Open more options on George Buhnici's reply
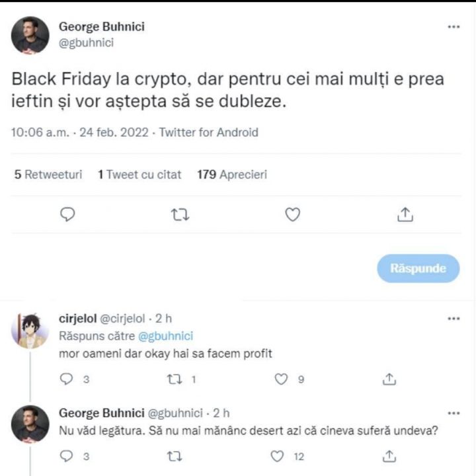 pos(454,413)
